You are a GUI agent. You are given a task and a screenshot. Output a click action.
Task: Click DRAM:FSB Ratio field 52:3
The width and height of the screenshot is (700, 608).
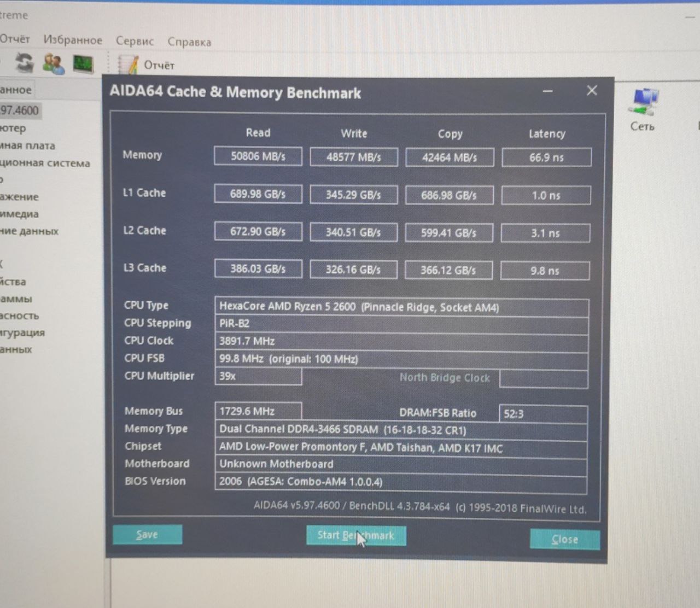pyautogui.click(x=543, y=414)
